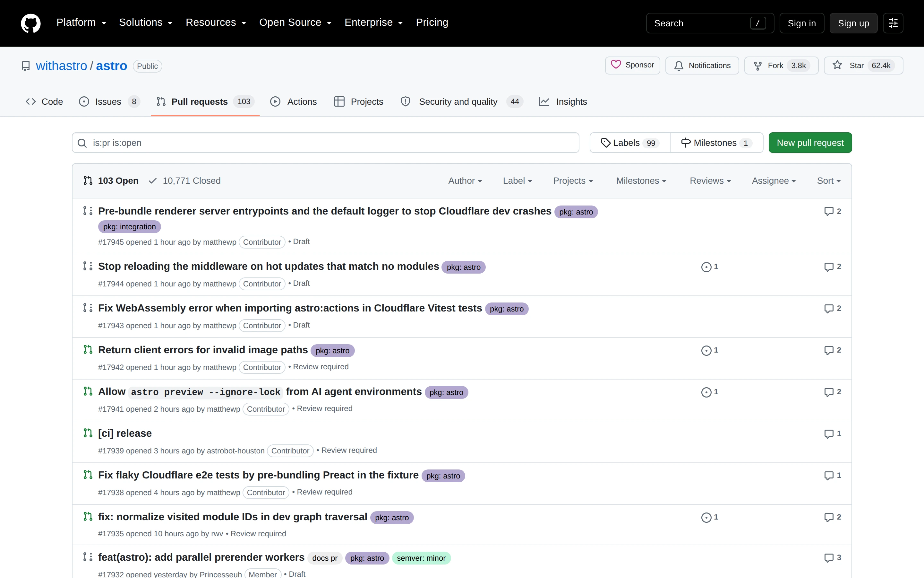924x578 pixels.
Task: Click the open pull request icon beside 103 Open
Action: tap(88, 180)
